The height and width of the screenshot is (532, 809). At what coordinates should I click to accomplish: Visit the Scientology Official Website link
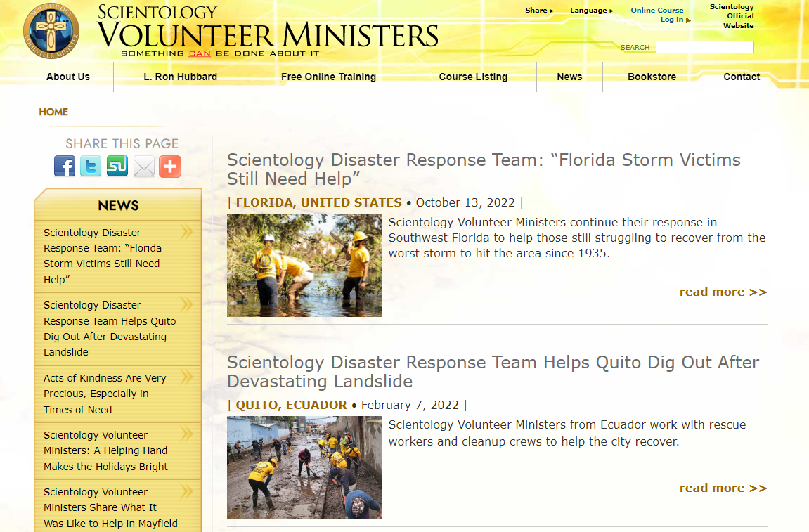point(732,16)
